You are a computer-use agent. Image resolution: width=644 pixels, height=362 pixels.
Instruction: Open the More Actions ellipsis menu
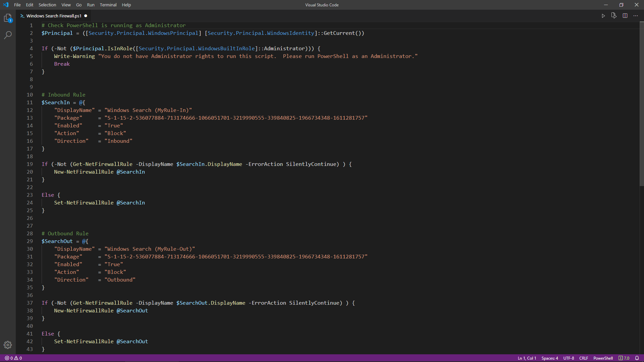(x=636, y=16)
